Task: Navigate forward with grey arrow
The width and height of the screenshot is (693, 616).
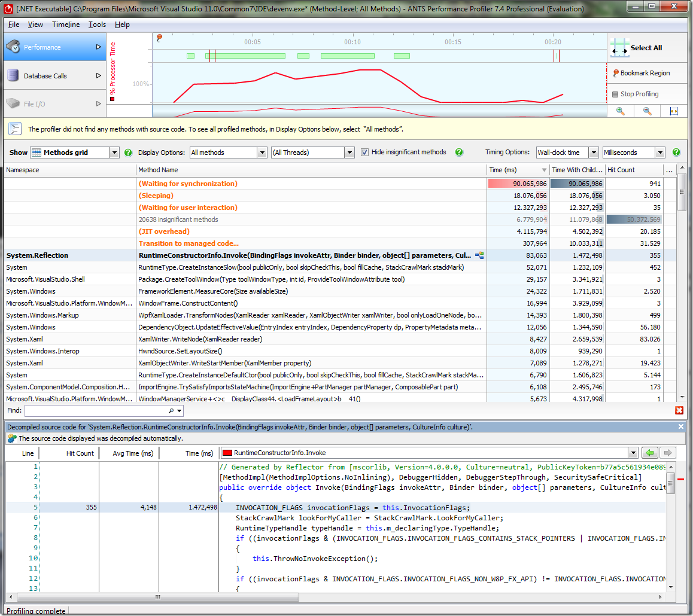Action: pos(668,453)
